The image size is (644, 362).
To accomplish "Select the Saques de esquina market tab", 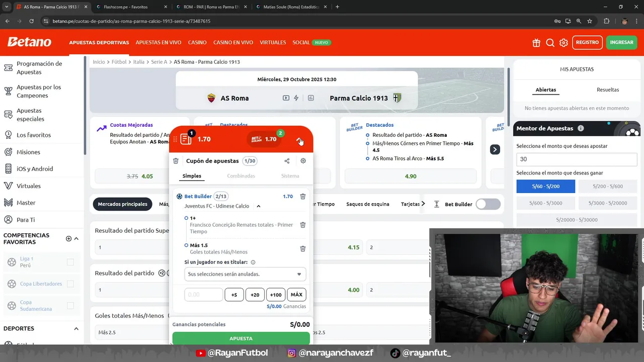I will [x=368, y=204].
